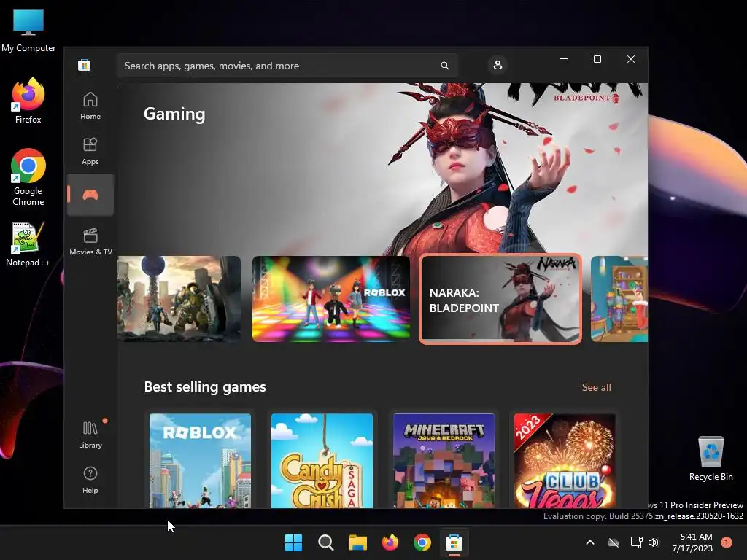This screenshot has height=560, width=747.
Task: Focus the Search apps, games, movies field
Action: click(287, 66)
